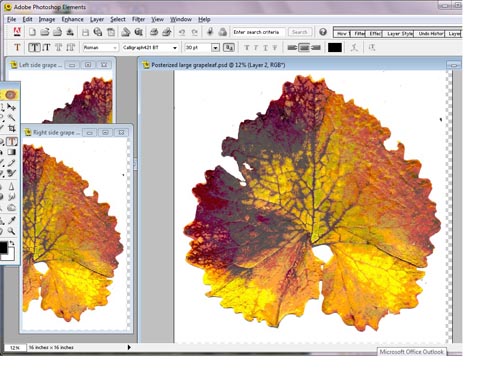The height and width of the screenshot is (377, 500).
Task: Click the 30 pt font size field
Action: (x=198, y=48)
